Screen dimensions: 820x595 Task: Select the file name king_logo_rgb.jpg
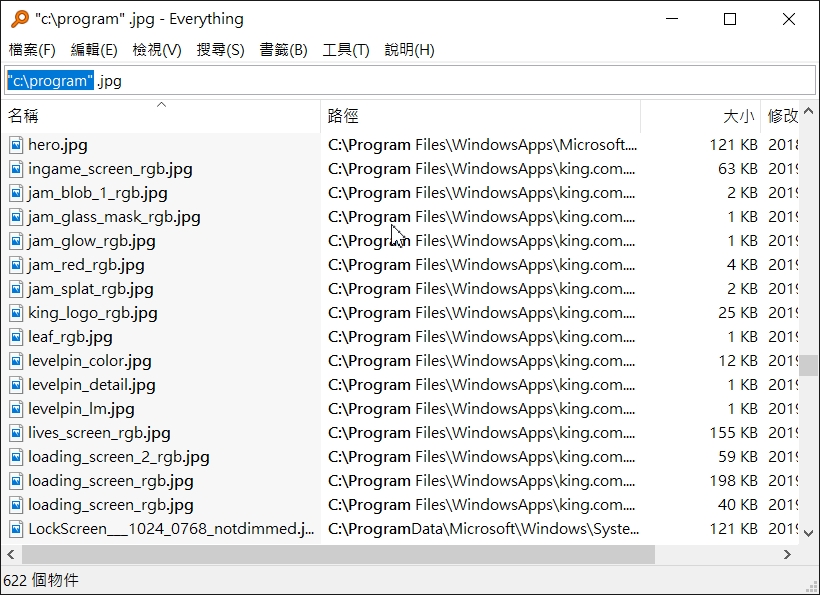tap(93, 313)
